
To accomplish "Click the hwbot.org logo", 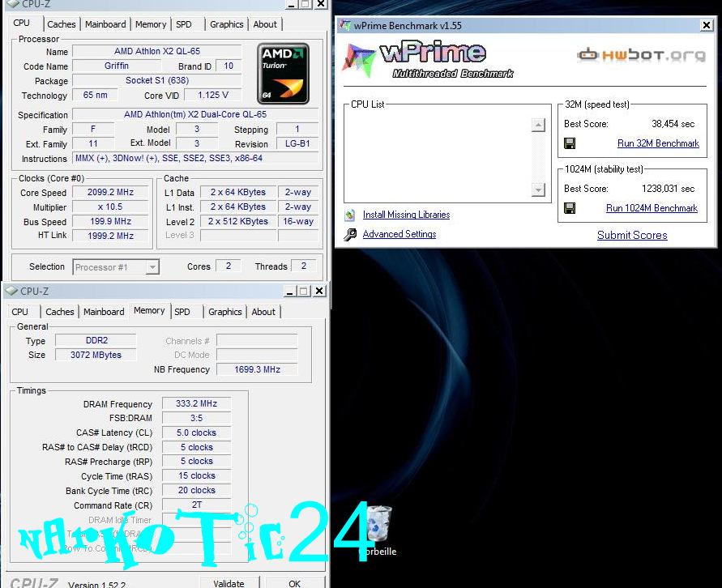I will pyautogui.click(x=640, y=55).
